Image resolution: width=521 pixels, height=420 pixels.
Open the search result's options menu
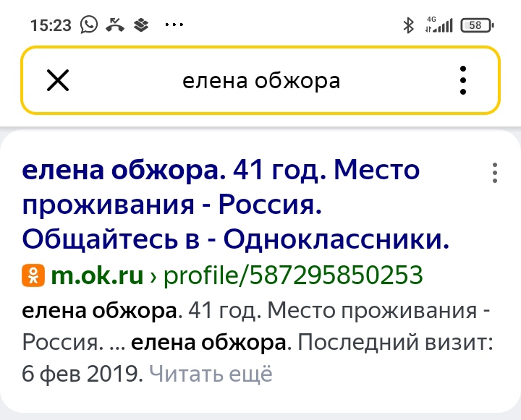coord(495,173)
